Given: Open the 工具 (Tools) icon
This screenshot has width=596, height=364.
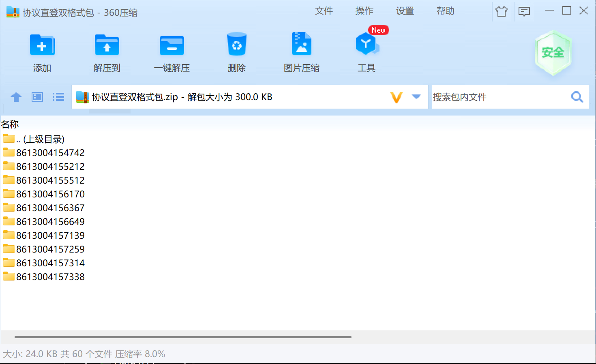Looking at the screenshot, I should pos(366,45).
